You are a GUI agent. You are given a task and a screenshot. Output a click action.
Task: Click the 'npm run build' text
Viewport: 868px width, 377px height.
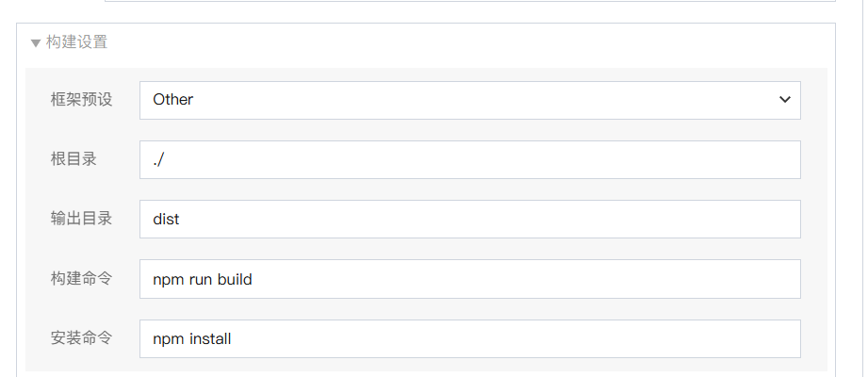click(x=202, y=279)
